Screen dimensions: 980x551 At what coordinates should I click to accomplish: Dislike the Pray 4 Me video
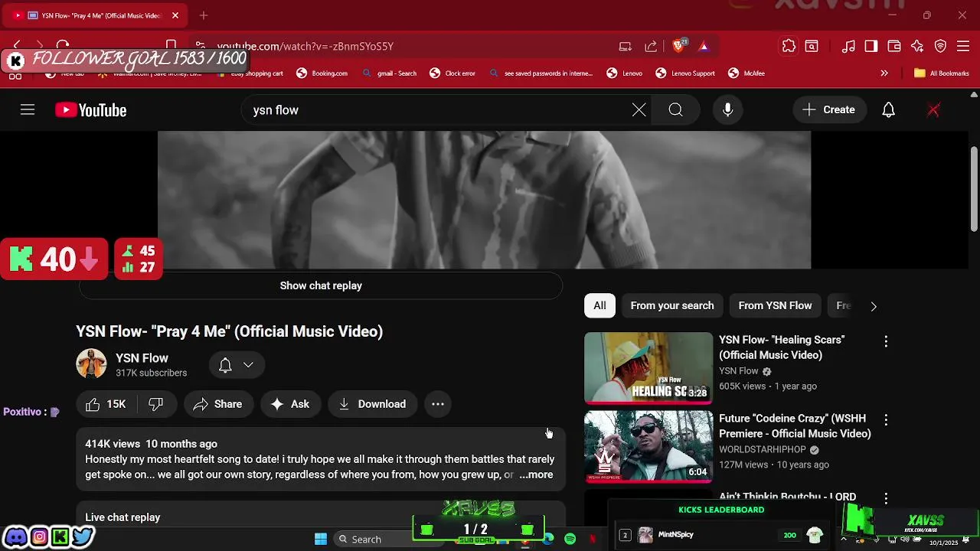point(156,404)
